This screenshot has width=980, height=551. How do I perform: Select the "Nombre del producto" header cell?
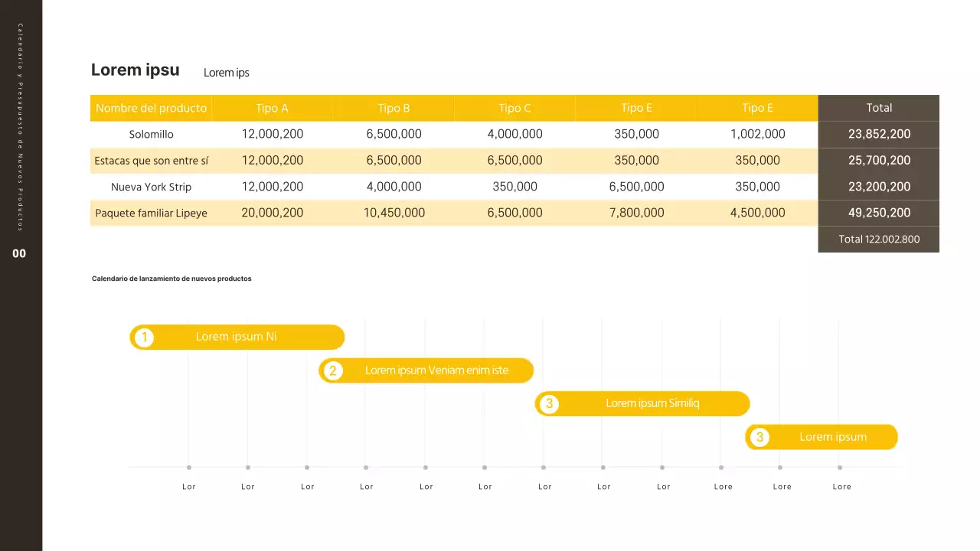(151, 108)
